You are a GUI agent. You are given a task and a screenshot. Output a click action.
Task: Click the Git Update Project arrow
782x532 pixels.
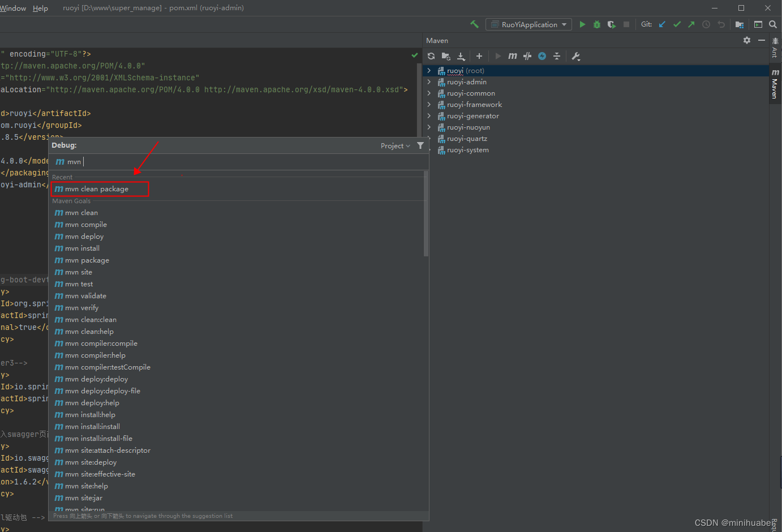tap(662, 24)
